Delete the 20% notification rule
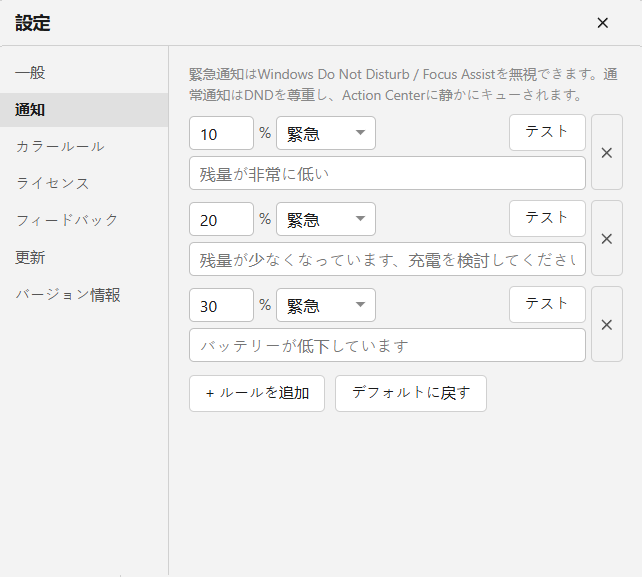 pos(607,238)
